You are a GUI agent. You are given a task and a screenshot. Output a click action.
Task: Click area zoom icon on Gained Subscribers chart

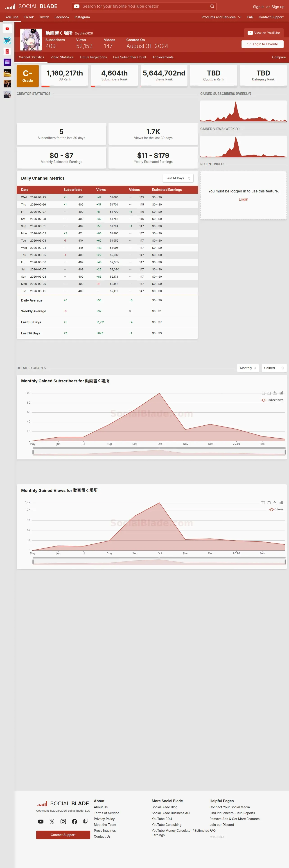tap(263, 393)
